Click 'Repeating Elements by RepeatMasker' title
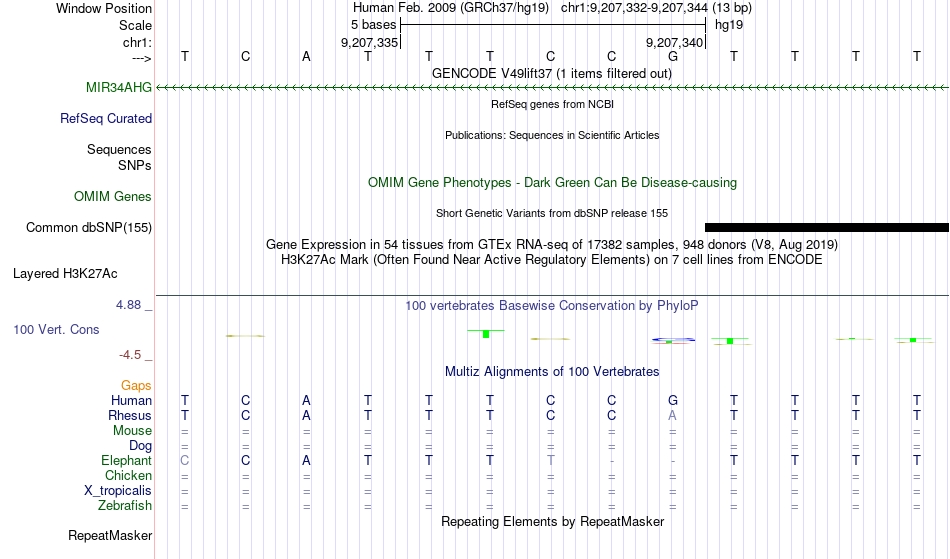 [x=553, y=521]
